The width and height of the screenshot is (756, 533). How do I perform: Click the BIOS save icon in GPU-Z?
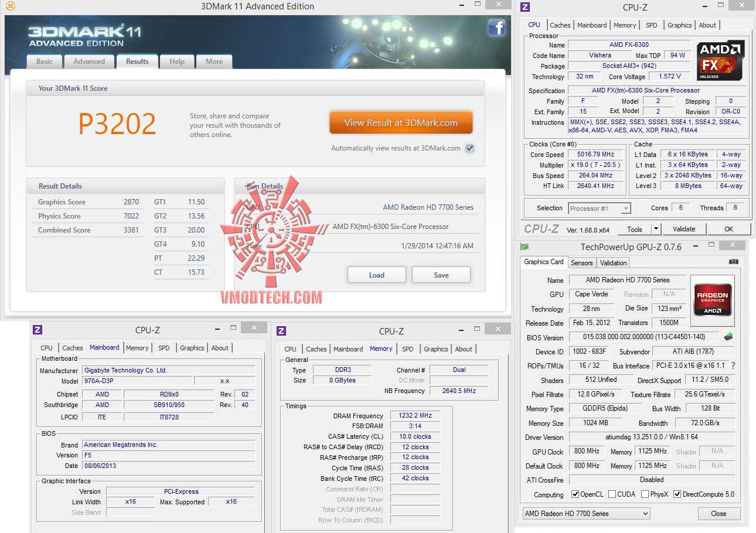(728, 337)
